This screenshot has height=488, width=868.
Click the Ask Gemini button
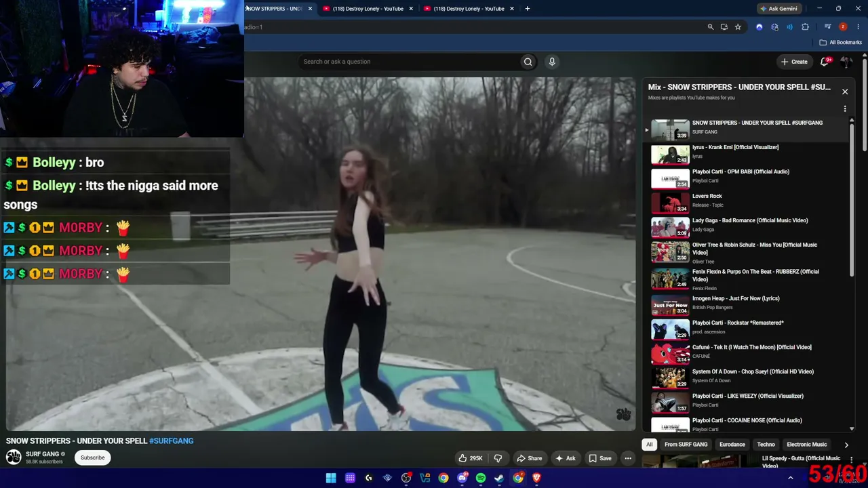point(778,9)
